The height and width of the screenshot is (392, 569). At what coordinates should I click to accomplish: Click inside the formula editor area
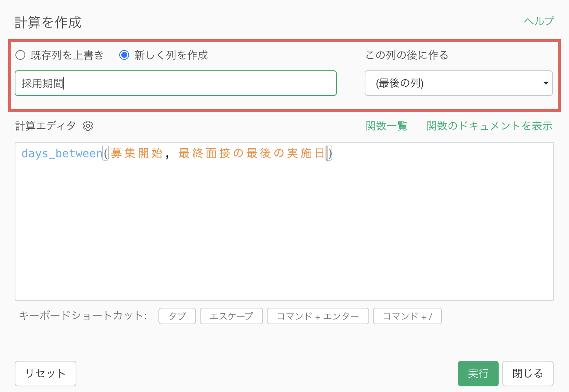(x=284, y=221)
